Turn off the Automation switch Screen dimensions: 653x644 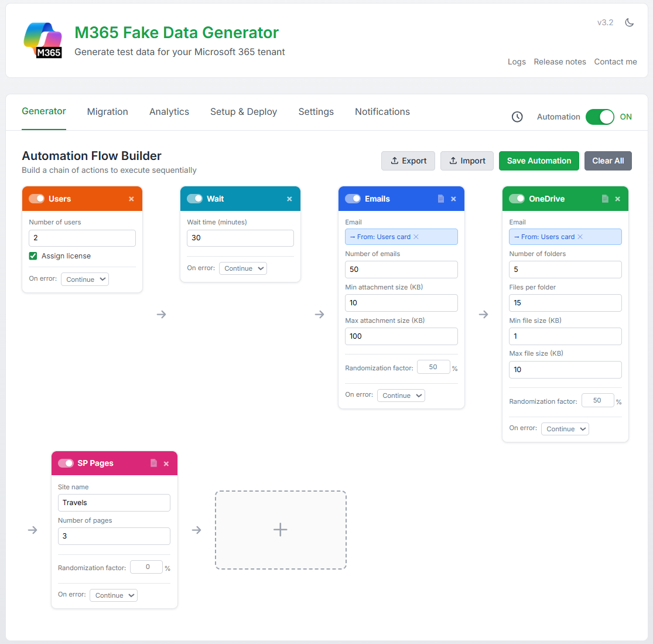600,117
